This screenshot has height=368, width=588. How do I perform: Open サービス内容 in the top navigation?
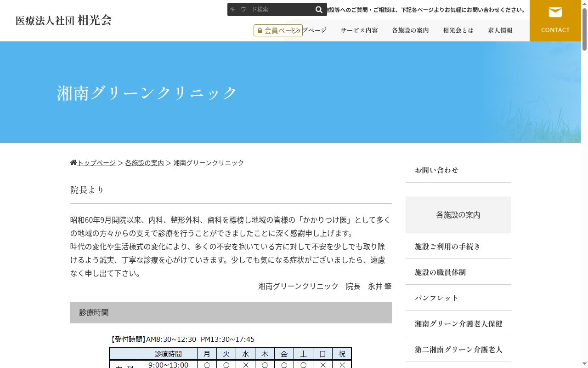359,30
